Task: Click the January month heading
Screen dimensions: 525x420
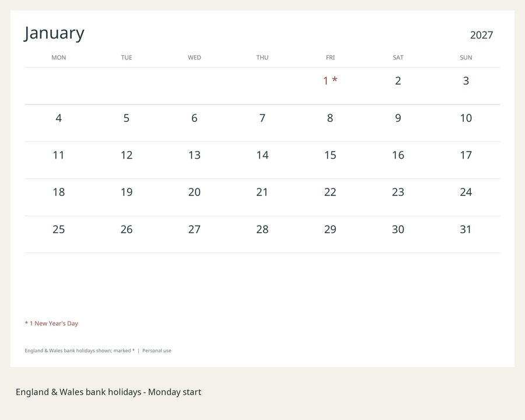Action: click(x=54, y=33)
